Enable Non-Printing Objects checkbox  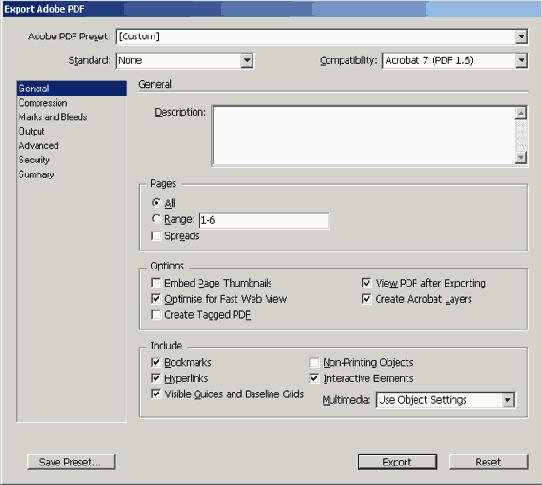click(x=314, y=362)
